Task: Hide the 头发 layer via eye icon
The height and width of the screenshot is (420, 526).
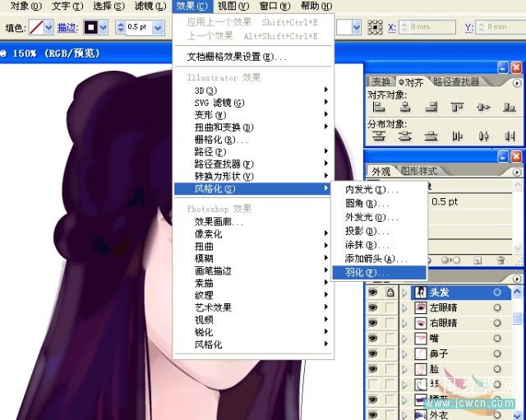Action: click(x=373, y=293)
